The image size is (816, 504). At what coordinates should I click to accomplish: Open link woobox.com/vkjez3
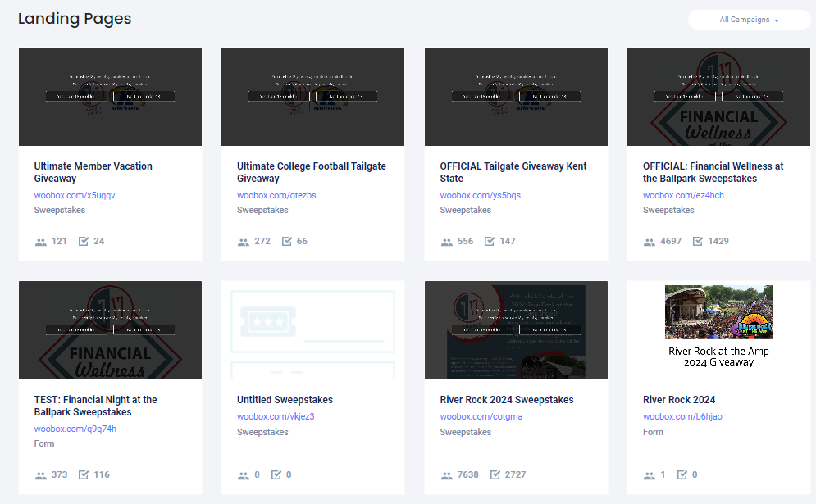click(276, 416)
